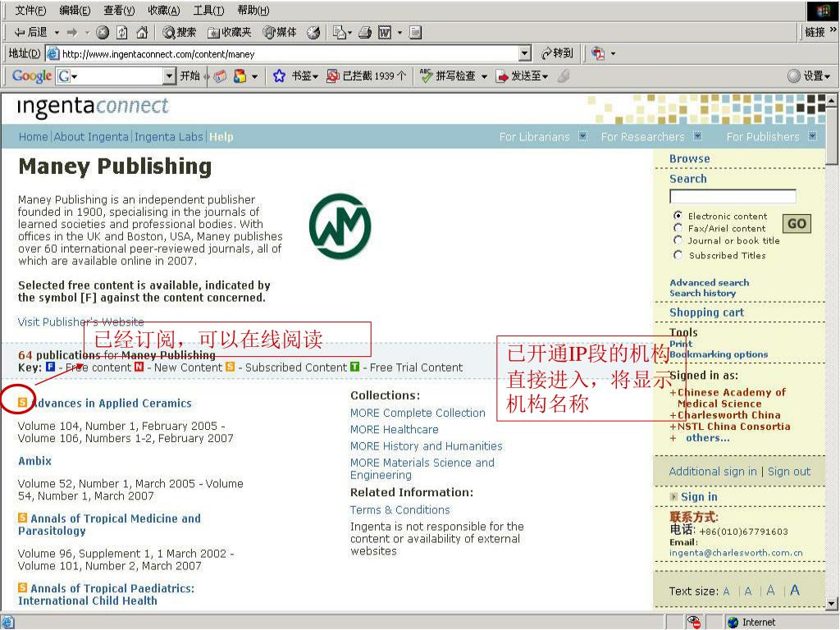Open the 发送至 dropdown arrow
This screenshot has height=630, width=840.
point(546,76)
